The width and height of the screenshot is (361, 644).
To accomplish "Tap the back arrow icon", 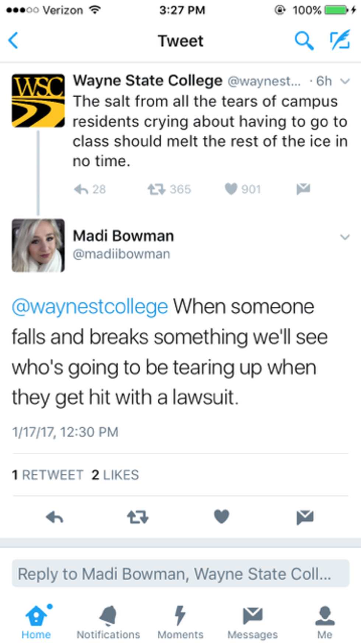I will pyautogui.click(x=13, y=41).
